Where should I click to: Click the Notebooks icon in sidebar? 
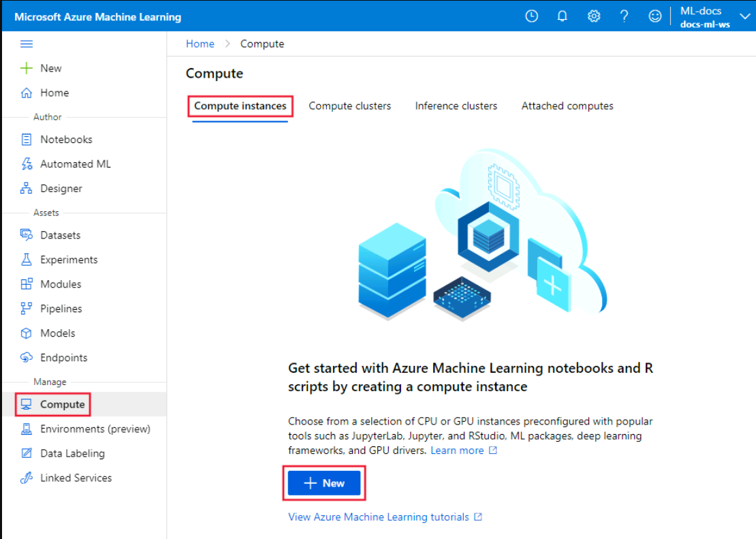point(27,140)
